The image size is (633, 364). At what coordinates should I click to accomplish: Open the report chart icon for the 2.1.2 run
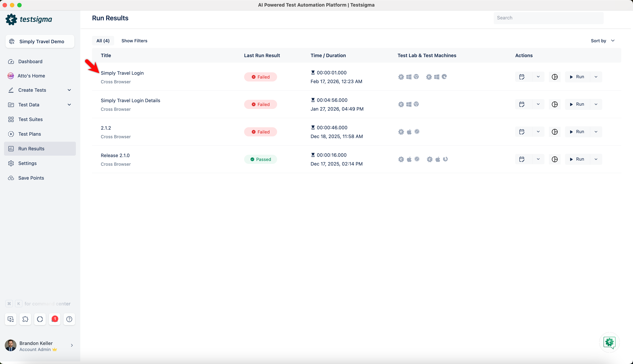click(554, 132)
